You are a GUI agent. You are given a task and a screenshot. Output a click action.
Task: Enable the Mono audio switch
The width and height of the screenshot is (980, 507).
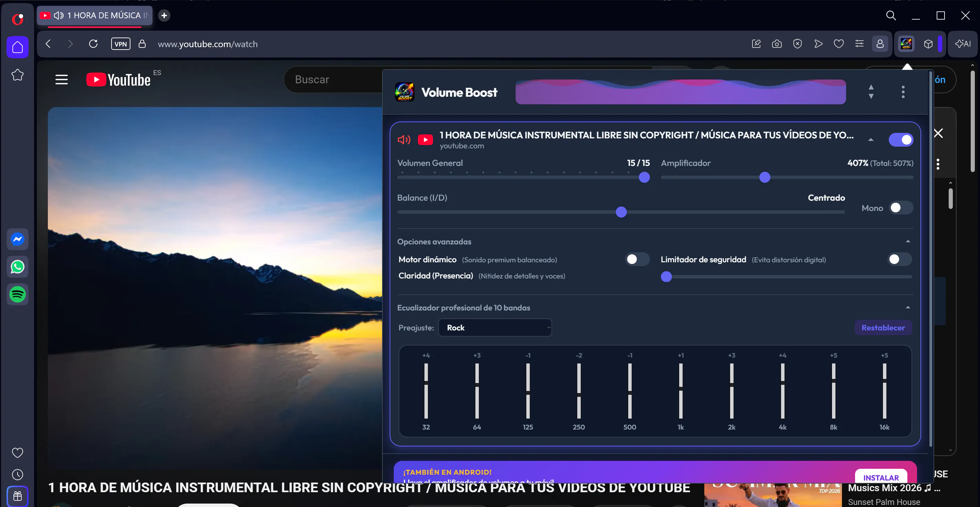[900, 208]
